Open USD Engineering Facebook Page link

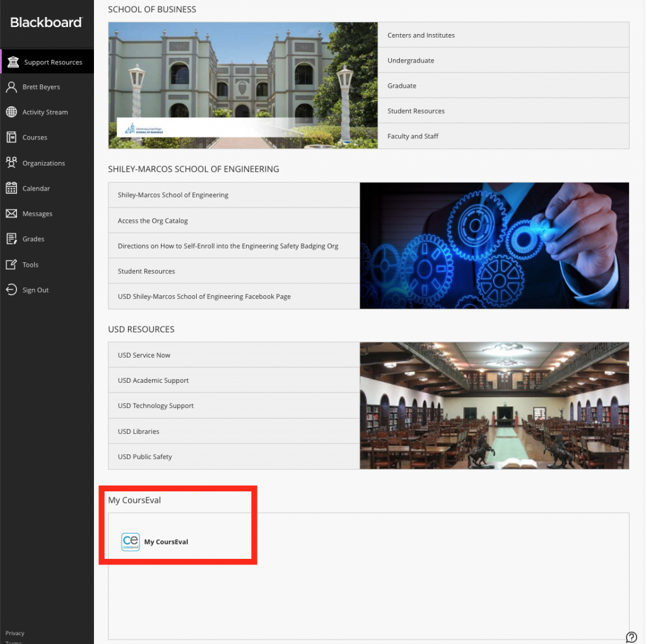(234, 296)
